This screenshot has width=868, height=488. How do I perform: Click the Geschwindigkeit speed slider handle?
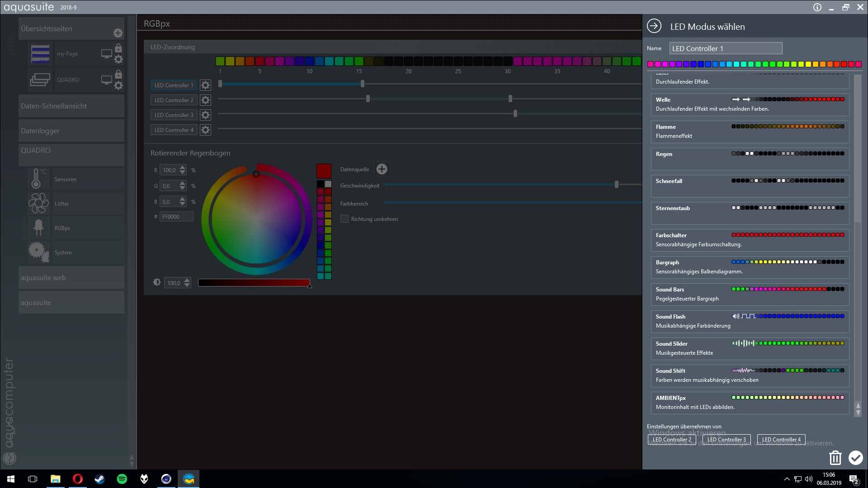616,184
